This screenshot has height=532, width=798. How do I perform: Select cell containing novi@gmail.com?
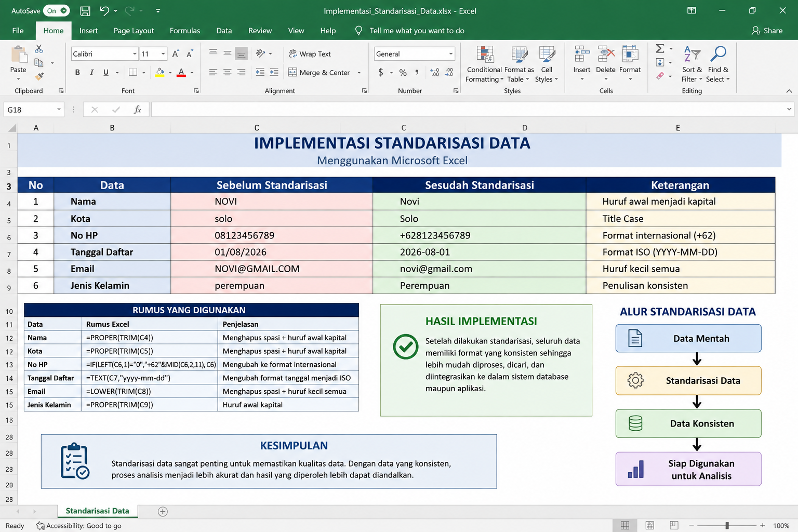pos(479,269)
